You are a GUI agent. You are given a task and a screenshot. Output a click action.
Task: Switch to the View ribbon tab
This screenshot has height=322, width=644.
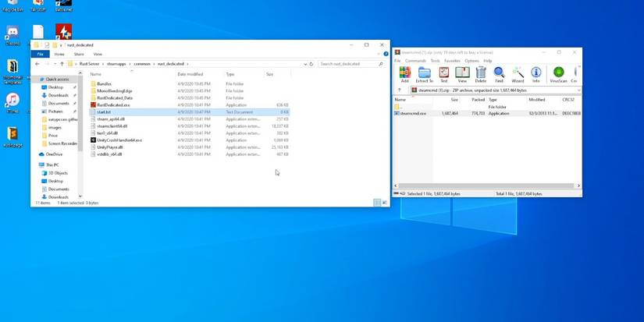point(98,55)
